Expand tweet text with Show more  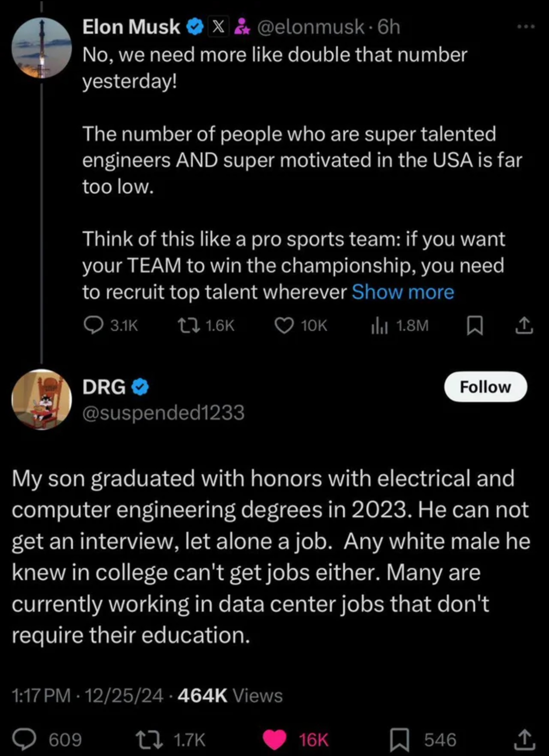(403, 292)
